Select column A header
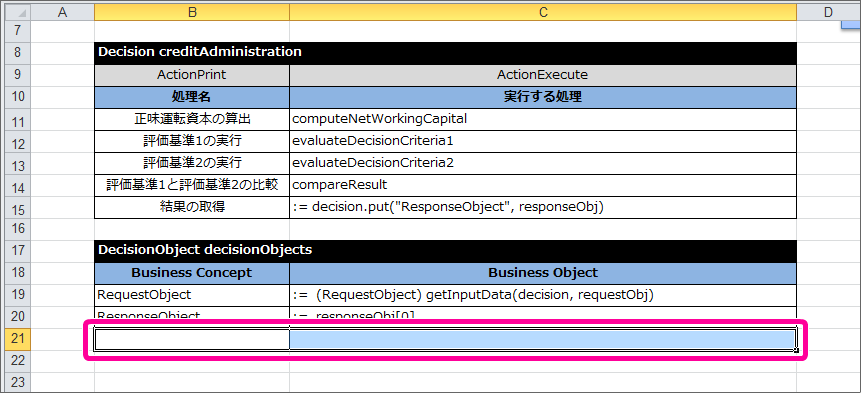Viewport: 861px width, 393px height. tap(63, 13)
